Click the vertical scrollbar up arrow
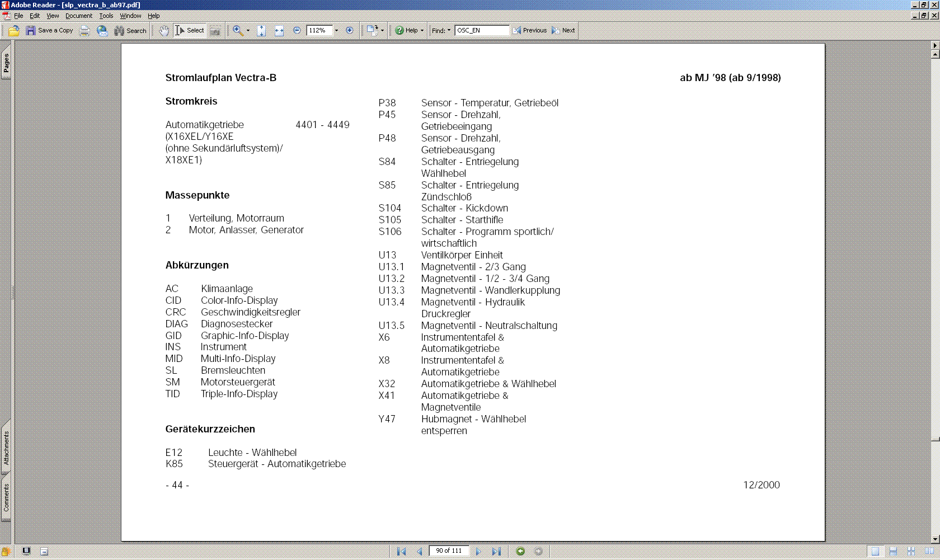Viewport: 940px width, 560px height. 935,54
